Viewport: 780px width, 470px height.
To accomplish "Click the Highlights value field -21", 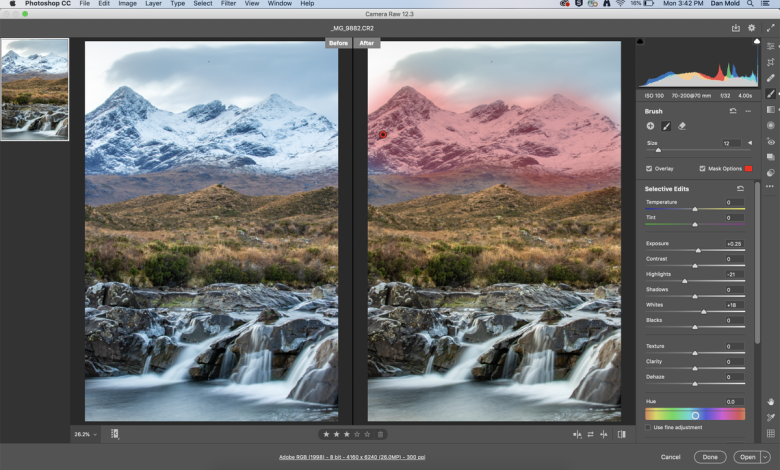I will click(x=734, y=274).
